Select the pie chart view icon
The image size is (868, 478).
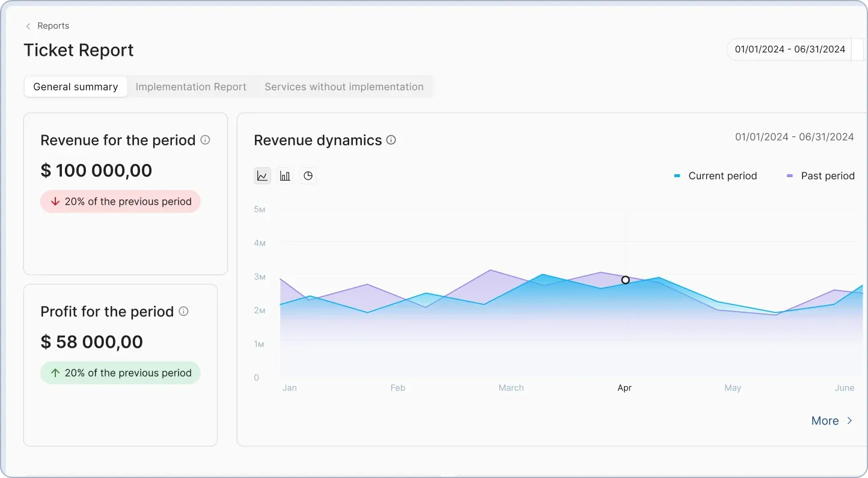click(x=308, y=175)
